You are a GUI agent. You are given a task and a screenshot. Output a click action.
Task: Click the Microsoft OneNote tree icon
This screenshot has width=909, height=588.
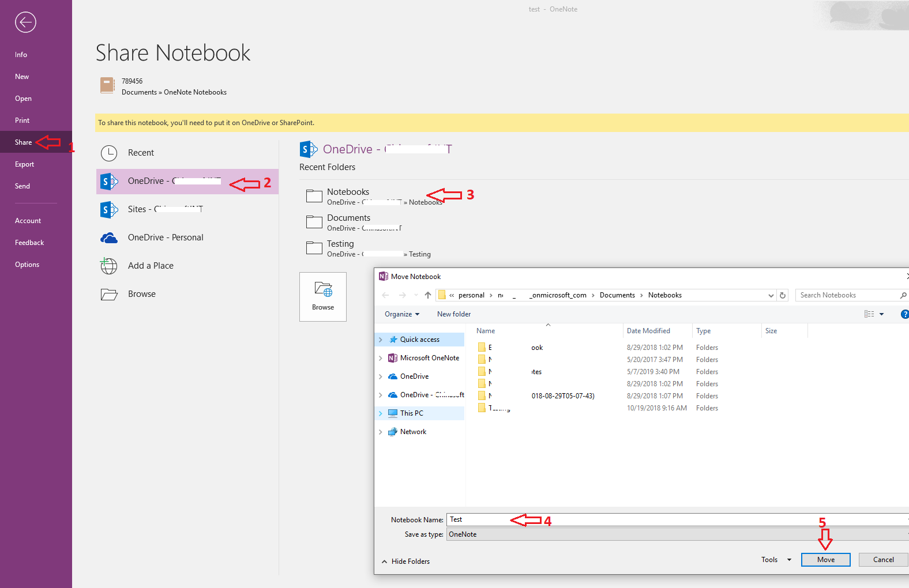393,358
